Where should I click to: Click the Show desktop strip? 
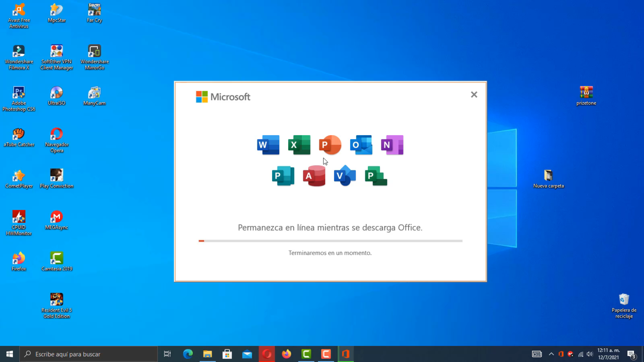(x=643, y=354)
